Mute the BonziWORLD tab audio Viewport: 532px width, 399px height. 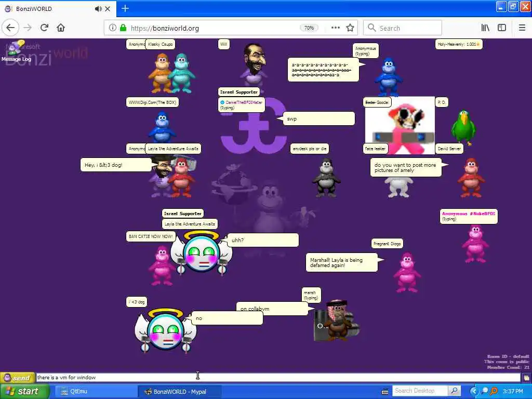98,9
